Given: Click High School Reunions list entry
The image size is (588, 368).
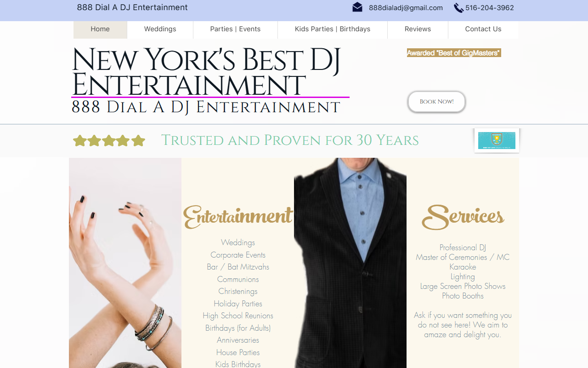Looking at the screenshot, I should [238, 316].
